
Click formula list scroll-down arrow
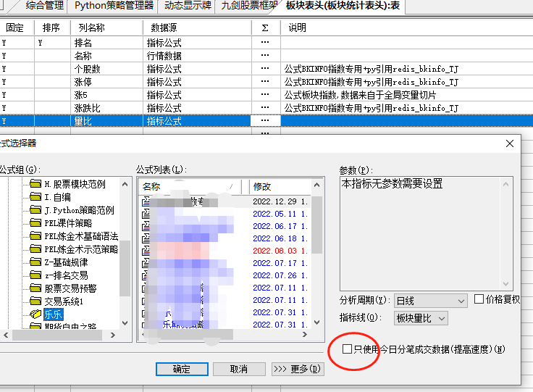(x=316, y=322)
